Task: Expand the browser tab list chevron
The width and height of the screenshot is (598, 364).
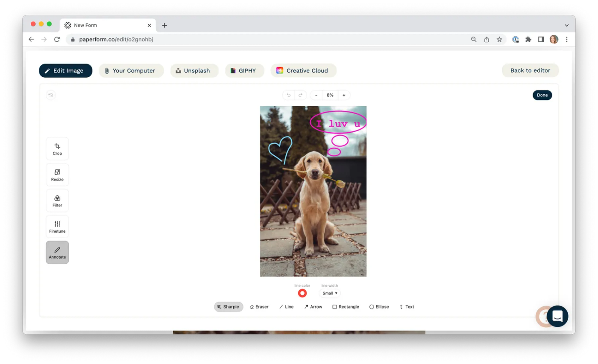Action: [x=566, y=25]
